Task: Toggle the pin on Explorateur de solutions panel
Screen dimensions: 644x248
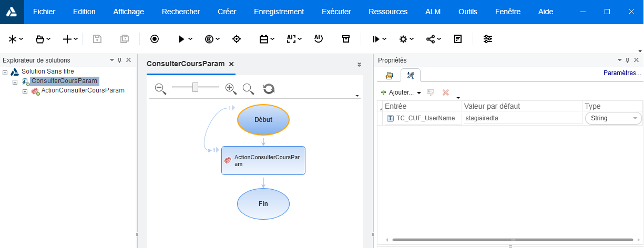Action: point(120,60)
